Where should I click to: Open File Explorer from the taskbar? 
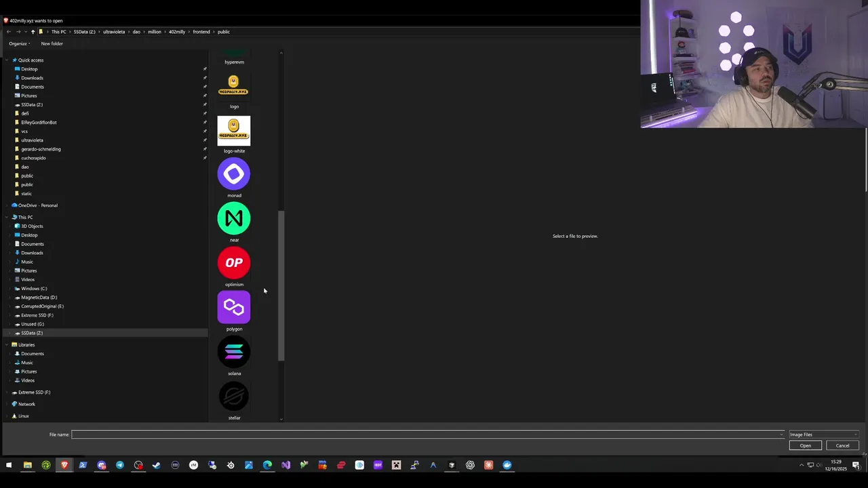coord(28,465)
